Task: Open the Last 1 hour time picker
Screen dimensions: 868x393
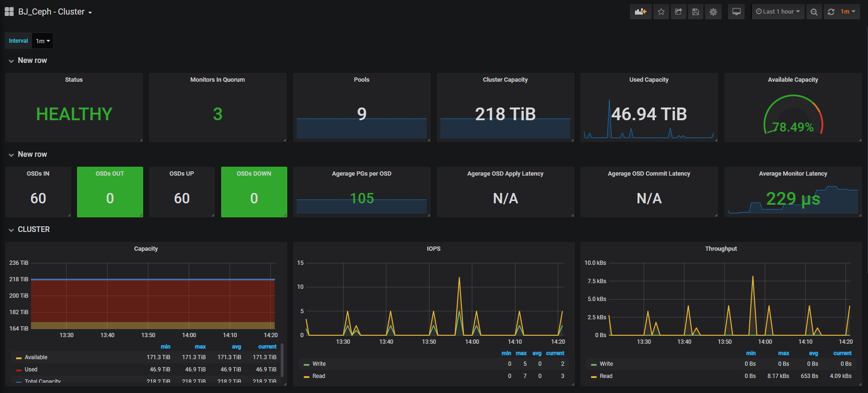Action: (778, 12)
